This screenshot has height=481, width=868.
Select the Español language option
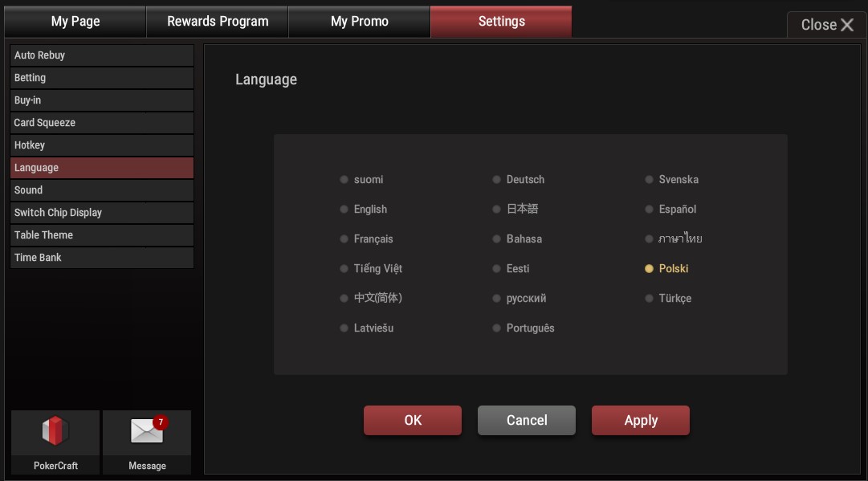(650, 210)
